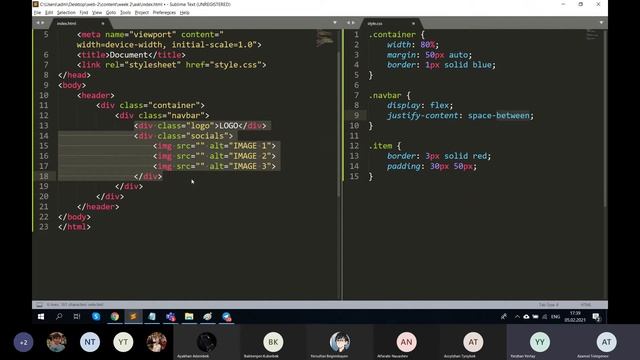Click the index.html minimap
640x360 pixels.
(324, 38)
